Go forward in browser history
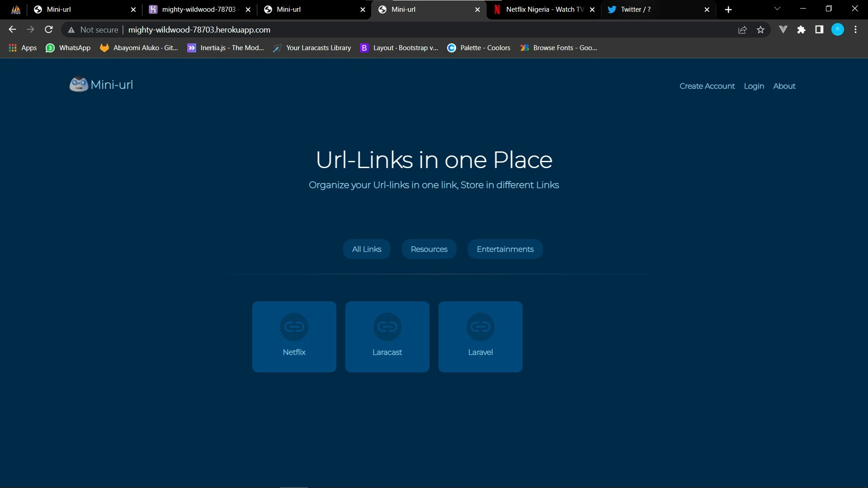The image size is (868, 488). tap(30, 29)
